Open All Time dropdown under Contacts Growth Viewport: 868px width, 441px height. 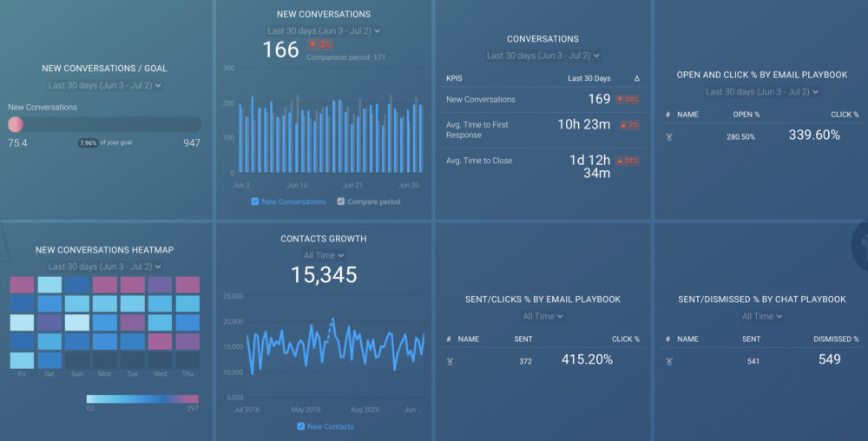(x=323, y=255)
